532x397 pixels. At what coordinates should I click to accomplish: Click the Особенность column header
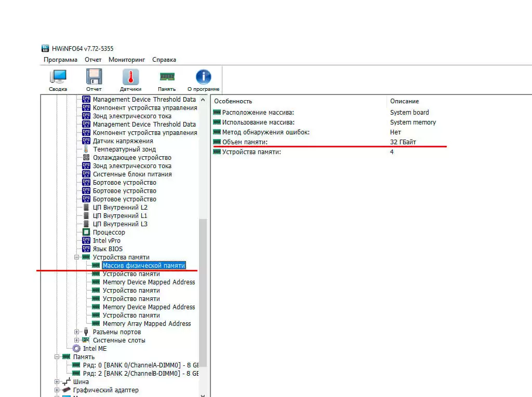[x=233, y=101]
